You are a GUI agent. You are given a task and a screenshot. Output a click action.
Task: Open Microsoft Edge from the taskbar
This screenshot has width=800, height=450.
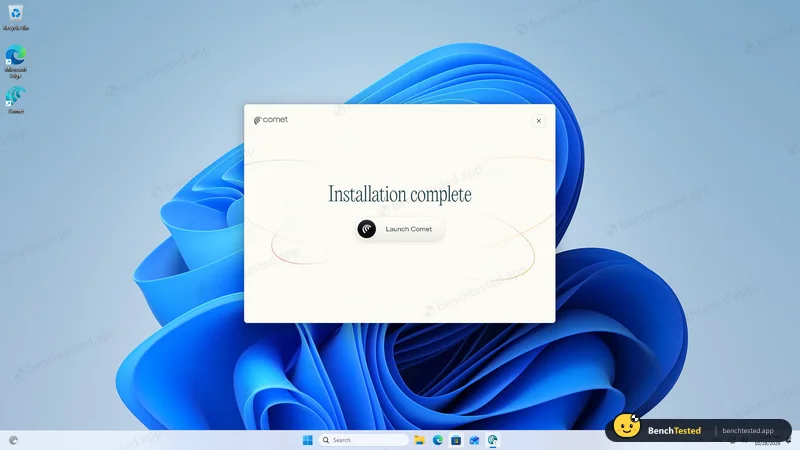(438, 440)
